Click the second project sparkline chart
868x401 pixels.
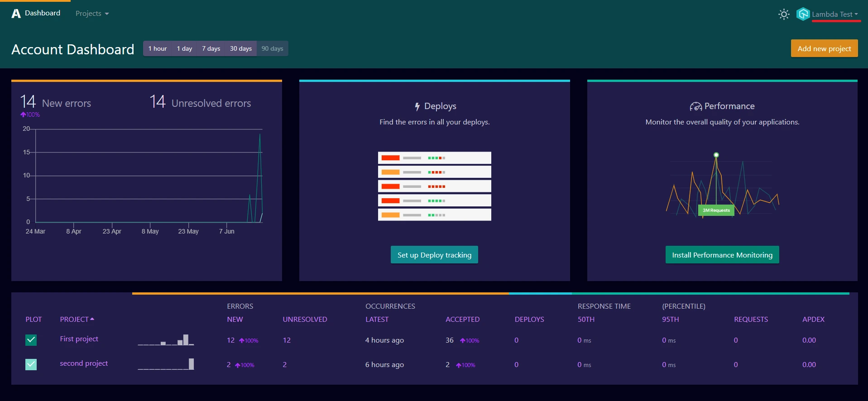tap(166, 364)
